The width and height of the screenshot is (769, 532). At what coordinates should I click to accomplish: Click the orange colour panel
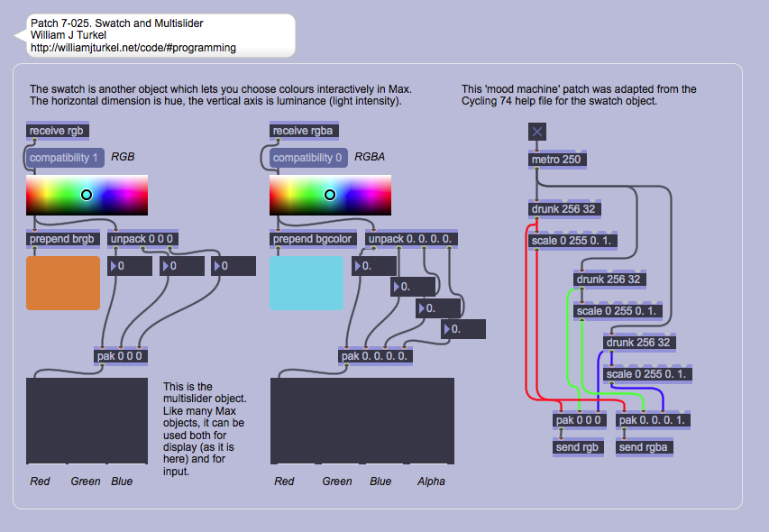pos(63,282)
